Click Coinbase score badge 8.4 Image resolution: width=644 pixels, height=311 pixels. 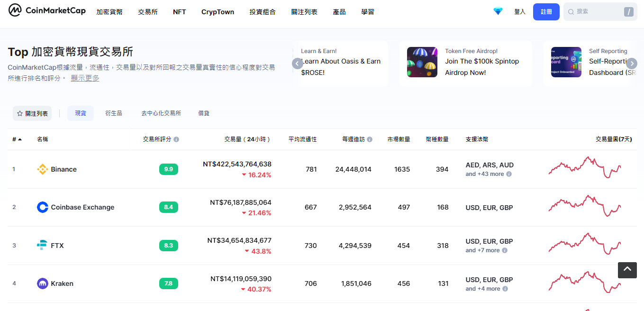click(169, 207)
